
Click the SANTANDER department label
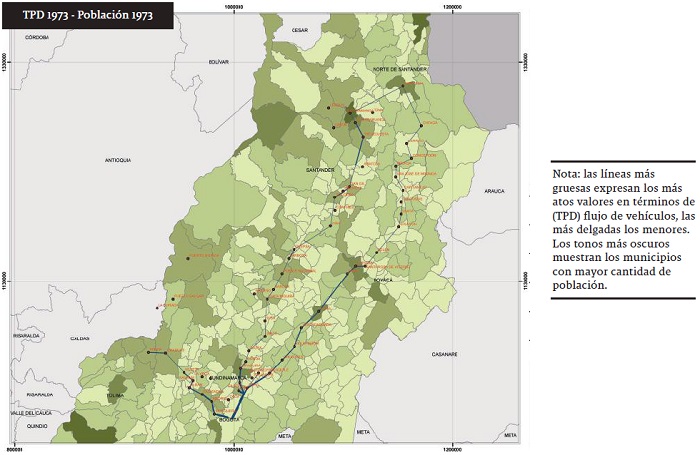click(x=319, y=170)
